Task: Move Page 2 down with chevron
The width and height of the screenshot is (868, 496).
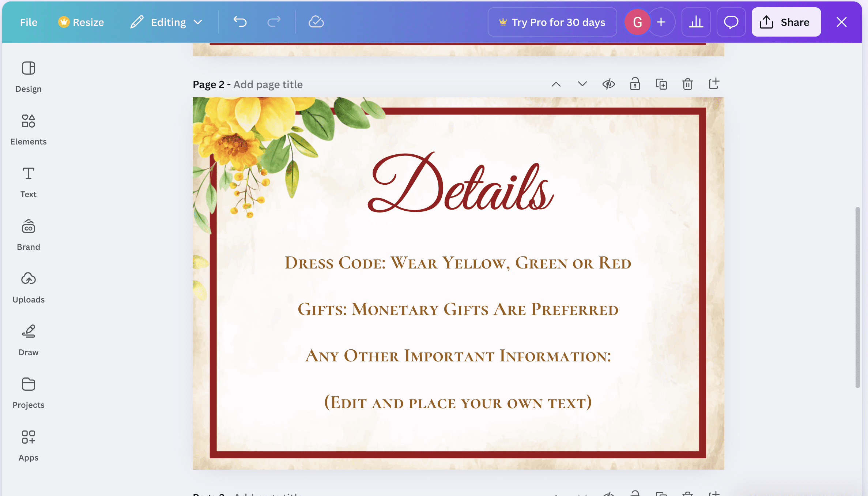Action: point(582,84)
